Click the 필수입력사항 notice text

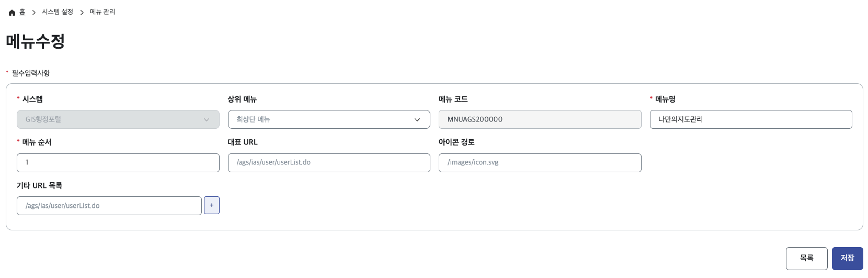31,73
